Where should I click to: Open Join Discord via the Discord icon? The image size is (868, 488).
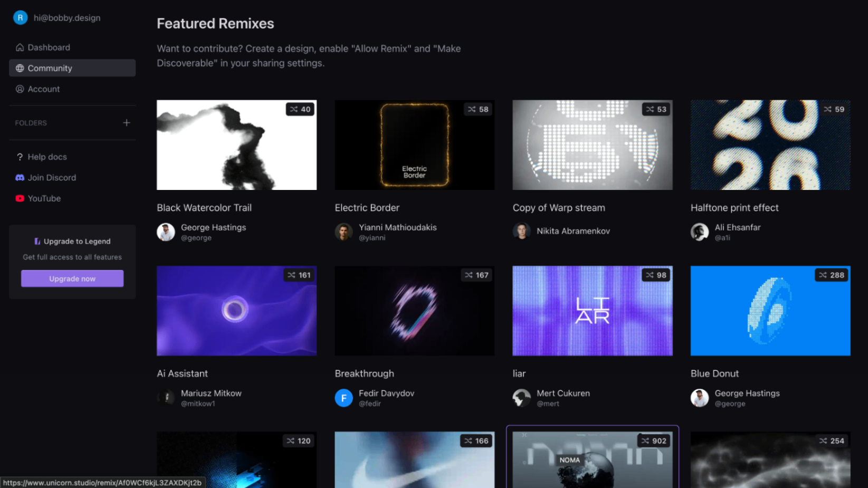click(x=20, y=177)
